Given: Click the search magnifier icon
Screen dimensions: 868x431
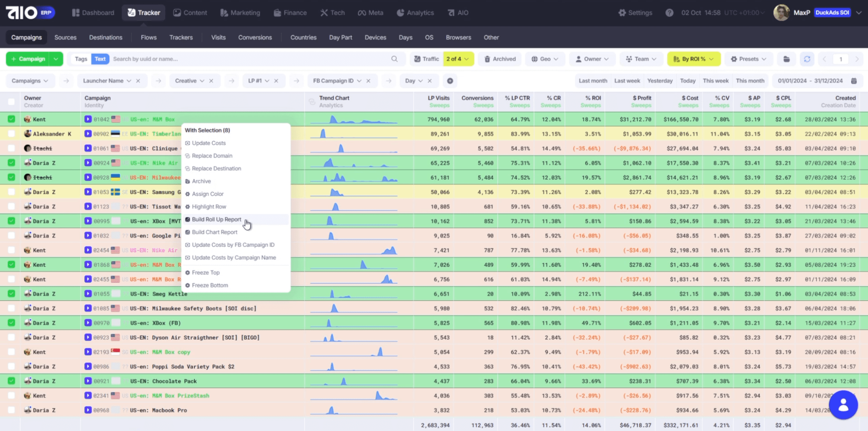Looking at the screenshot, I should [x=394, y=59].
